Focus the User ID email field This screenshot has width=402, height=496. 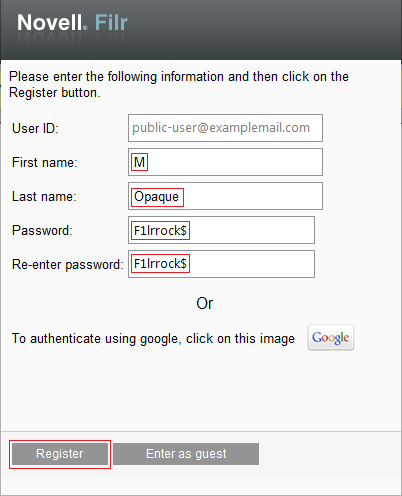tap(225, 128)
